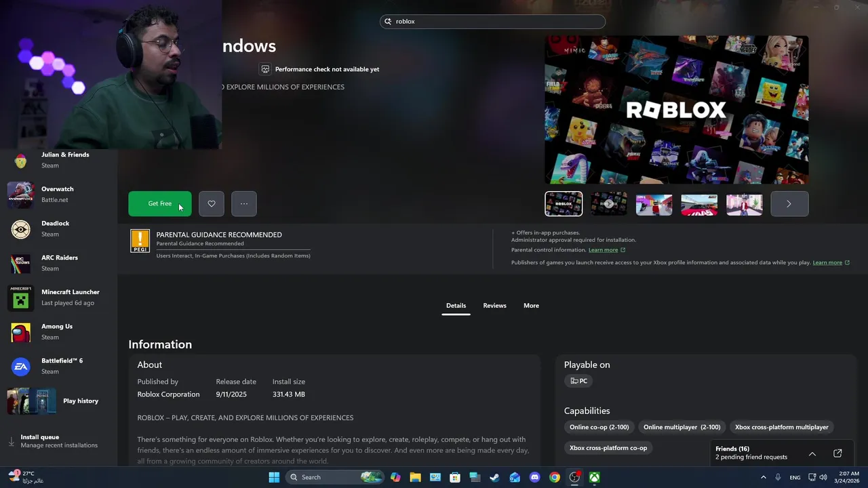
Task: Click the microphone tray icon
Action: coord(778,477)
